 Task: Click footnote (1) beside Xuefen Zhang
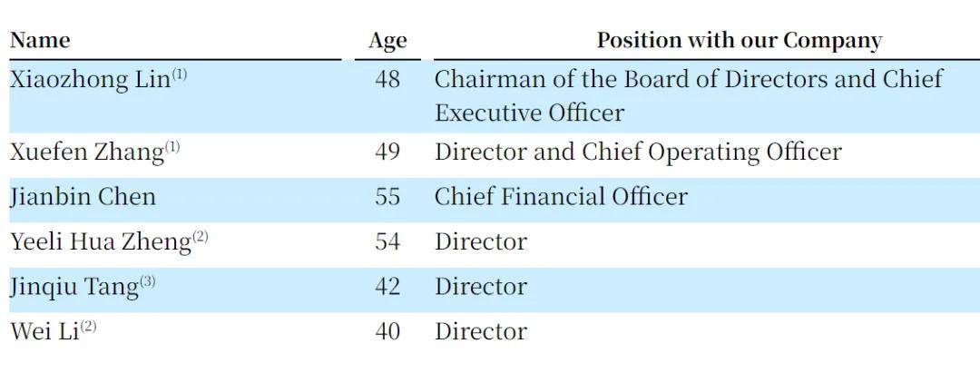pyautogui.click(x=171, y=147)
